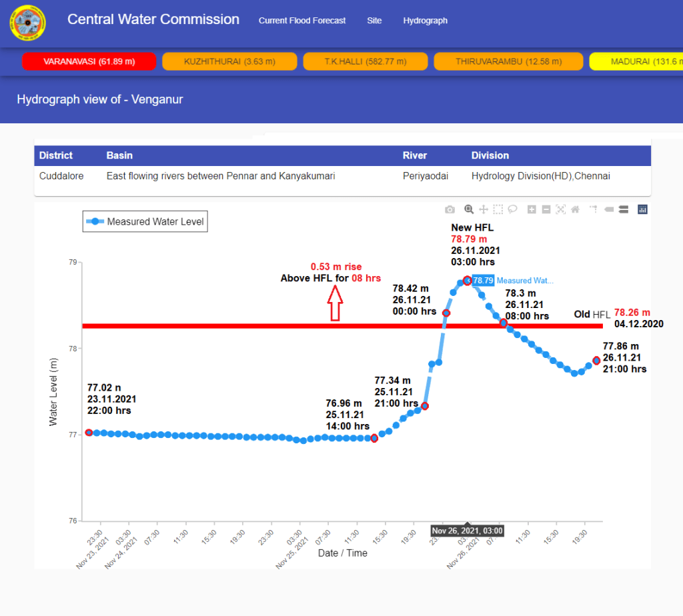Select the Pan tool in chart toolbar
This screenshot has width=683, height=616.
point(484,209)
